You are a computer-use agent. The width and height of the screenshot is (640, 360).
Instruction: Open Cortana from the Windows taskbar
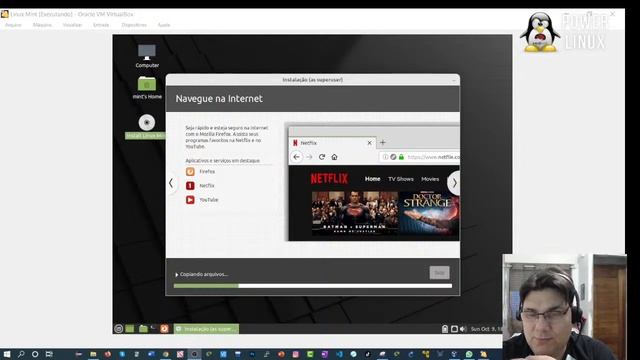[35, 354]
